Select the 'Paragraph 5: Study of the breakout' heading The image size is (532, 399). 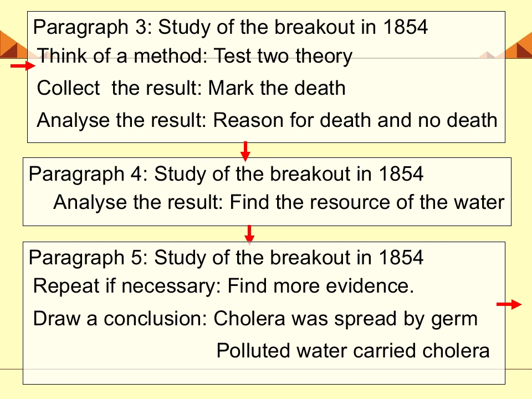point(226,257)
